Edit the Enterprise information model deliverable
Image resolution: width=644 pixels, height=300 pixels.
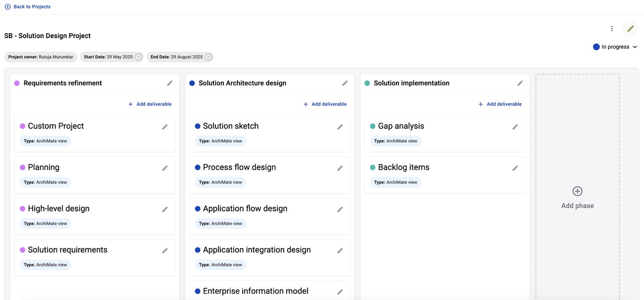(340, 292)
